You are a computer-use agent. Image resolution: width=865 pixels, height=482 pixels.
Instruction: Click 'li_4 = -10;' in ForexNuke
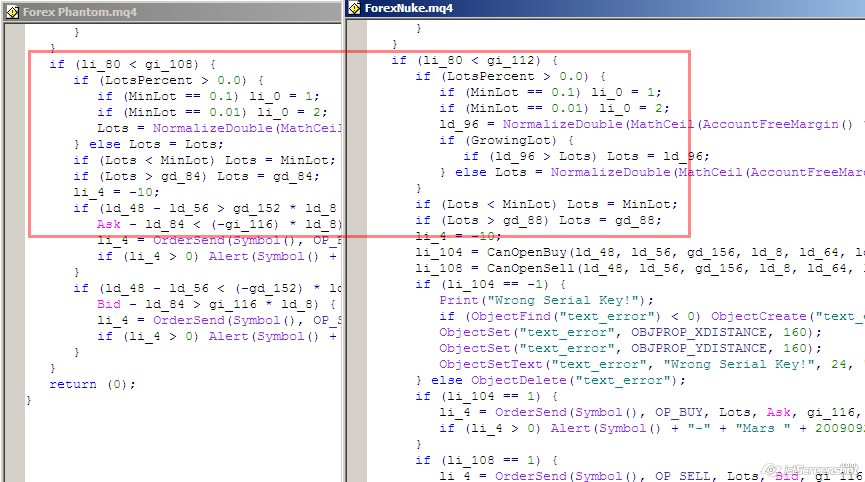coord(458,236)
